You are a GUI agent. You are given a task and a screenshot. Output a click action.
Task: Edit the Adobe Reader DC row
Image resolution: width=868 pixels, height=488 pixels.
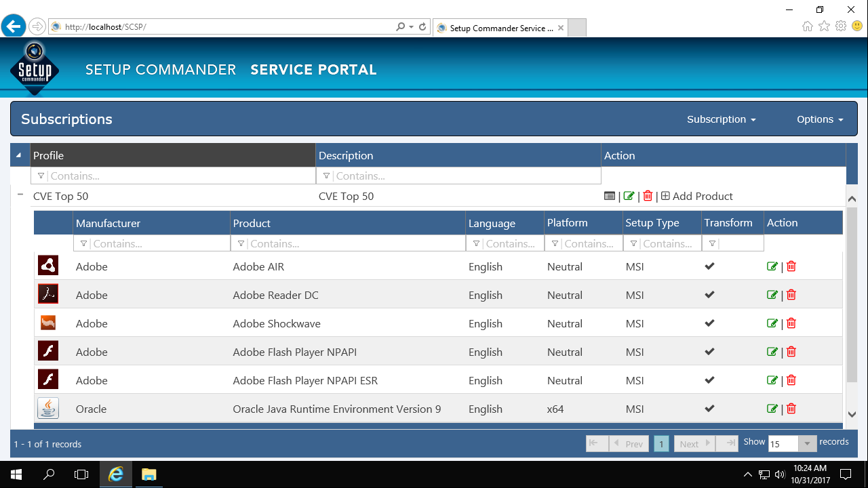pos(772,295)
